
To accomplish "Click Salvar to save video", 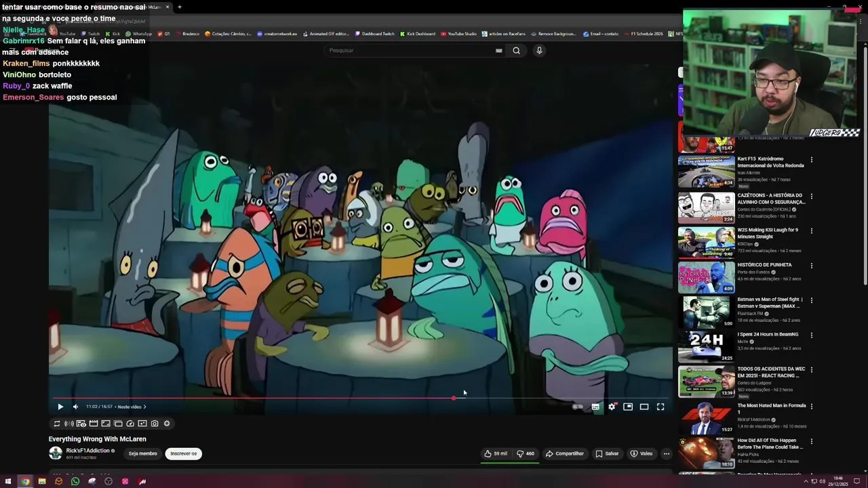I will tap(607, 453).
